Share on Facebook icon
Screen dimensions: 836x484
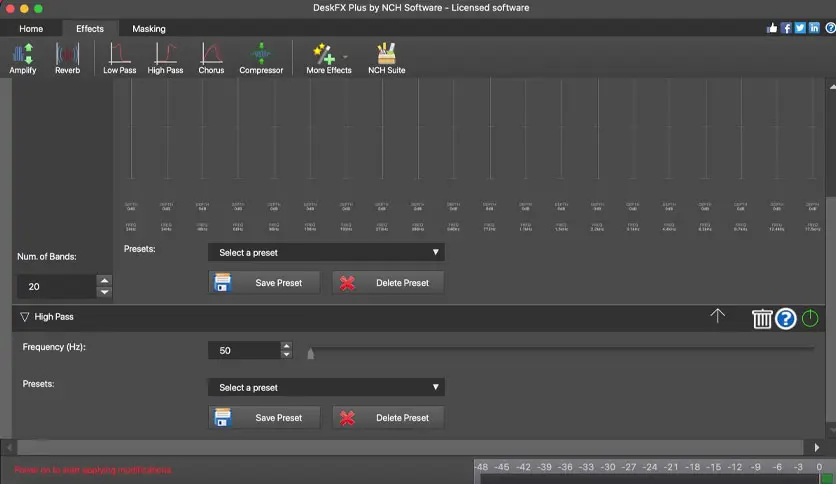[786, 28]
